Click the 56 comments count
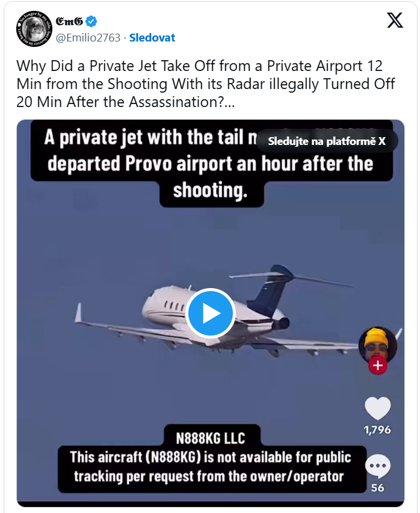 coord(377,488)
